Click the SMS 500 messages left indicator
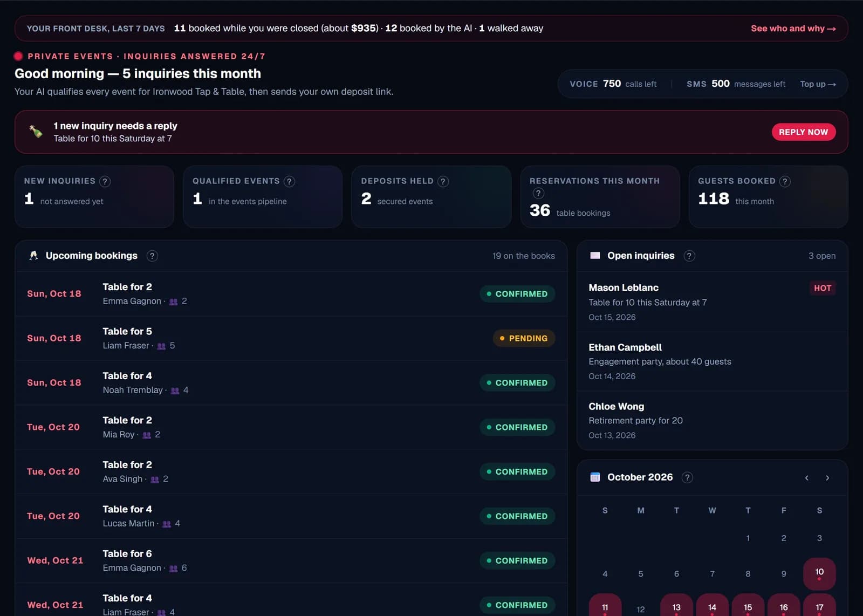Screen dimensions: 863x616 pos(736,84)
